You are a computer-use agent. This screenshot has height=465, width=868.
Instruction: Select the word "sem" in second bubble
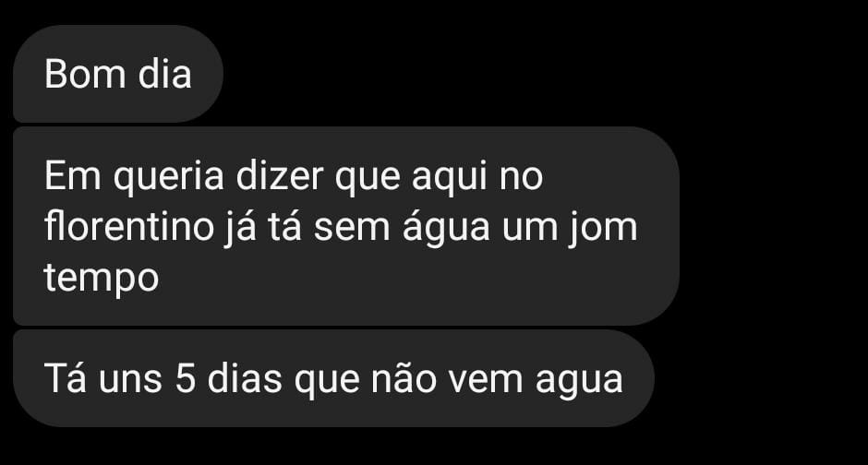coord(352,229)
